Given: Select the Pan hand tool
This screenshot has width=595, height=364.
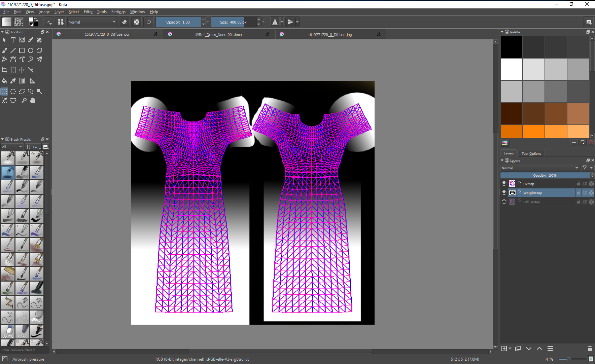Looking at the screenshot, I should pyautogui.click(x=32, y=100).
